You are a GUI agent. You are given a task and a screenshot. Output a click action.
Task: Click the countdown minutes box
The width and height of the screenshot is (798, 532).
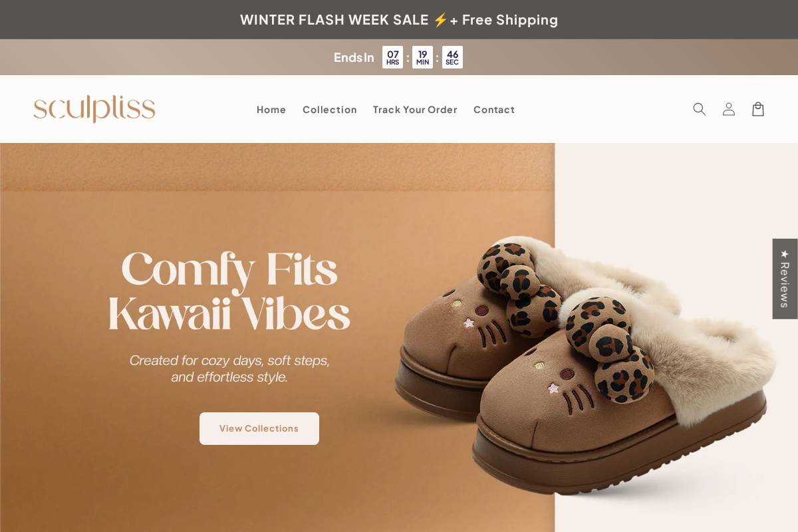422,57
